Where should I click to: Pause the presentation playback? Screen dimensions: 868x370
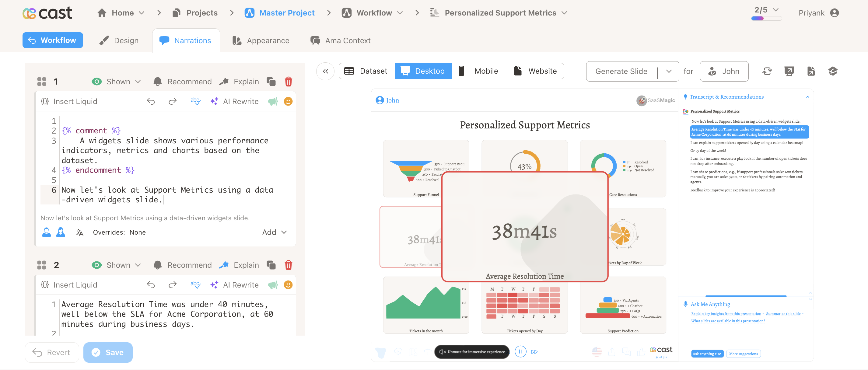pyautogui.click(x=520, y=352)
